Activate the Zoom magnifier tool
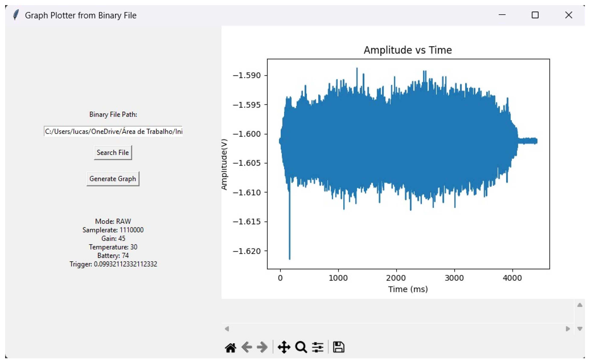590x364 pixels. coord(301,347)
